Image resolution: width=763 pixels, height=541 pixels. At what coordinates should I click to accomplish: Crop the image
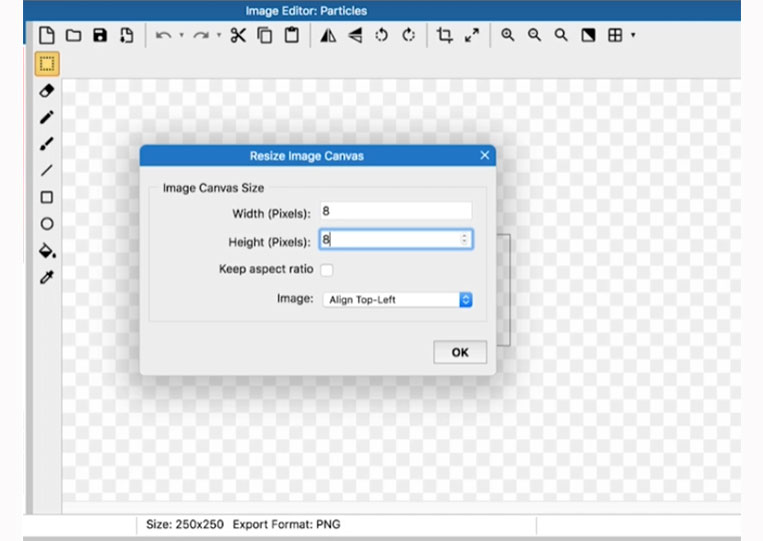click(x=444, y=35)
